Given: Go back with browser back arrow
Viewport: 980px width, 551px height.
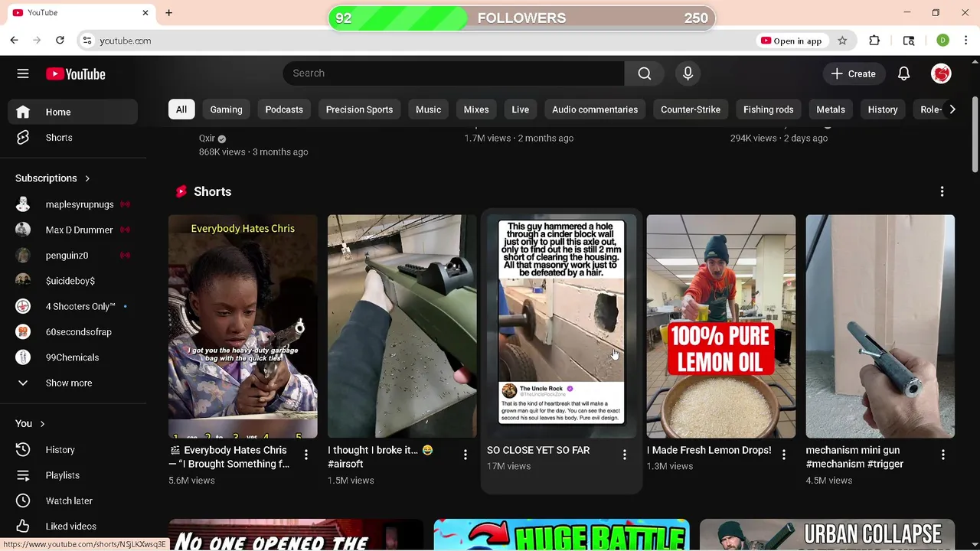Looking at the screenshot, I should 14,41.
